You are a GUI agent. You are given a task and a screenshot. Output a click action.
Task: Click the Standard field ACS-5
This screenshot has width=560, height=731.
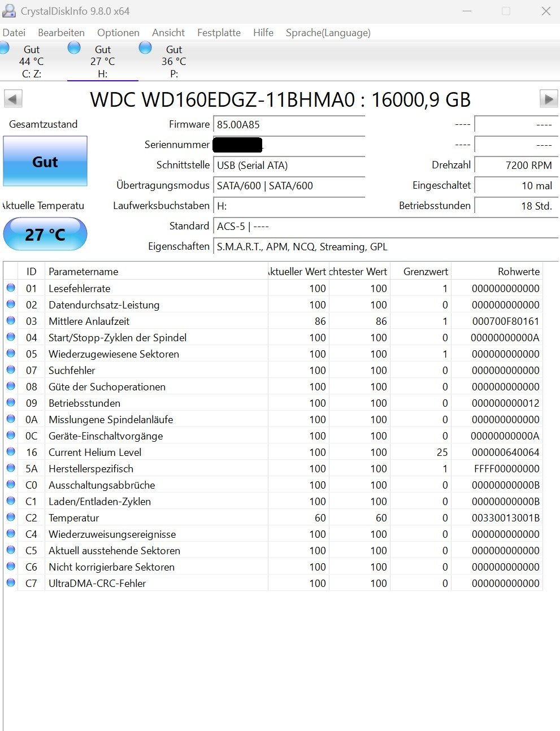[x=386, y=227]
